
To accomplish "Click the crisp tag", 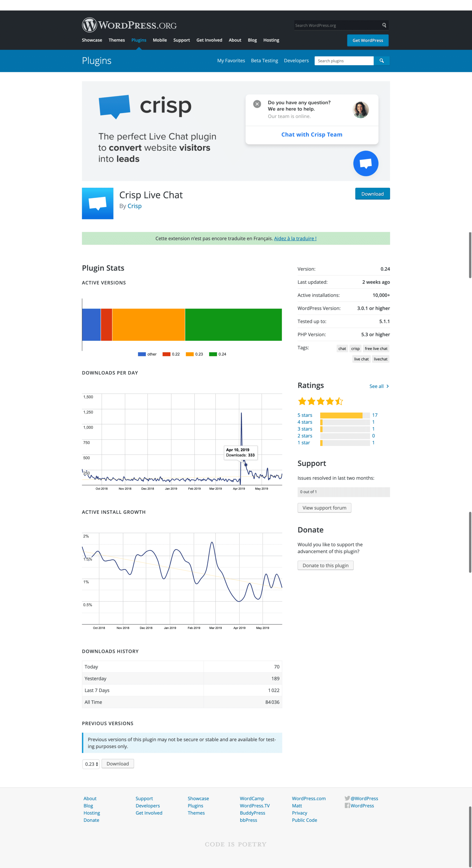I will click(355, 349).
